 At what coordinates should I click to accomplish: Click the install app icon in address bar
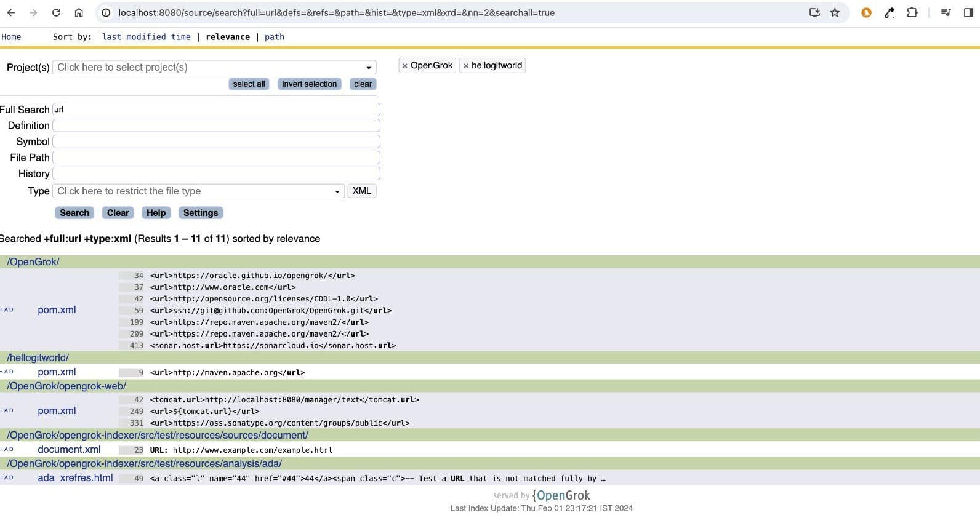pyautogui.click(x=814, y=12)
